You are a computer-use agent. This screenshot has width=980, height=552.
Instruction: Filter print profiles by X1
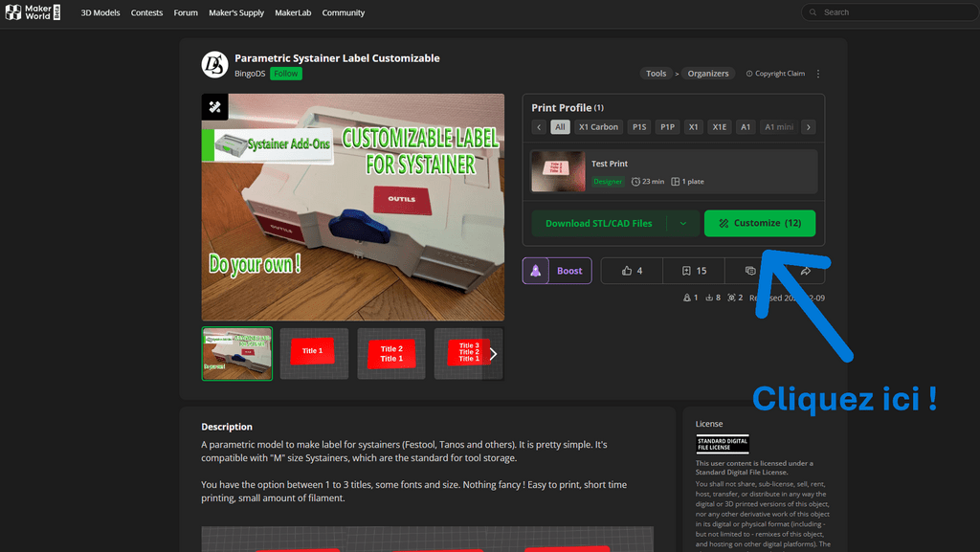tap(693, 127)
